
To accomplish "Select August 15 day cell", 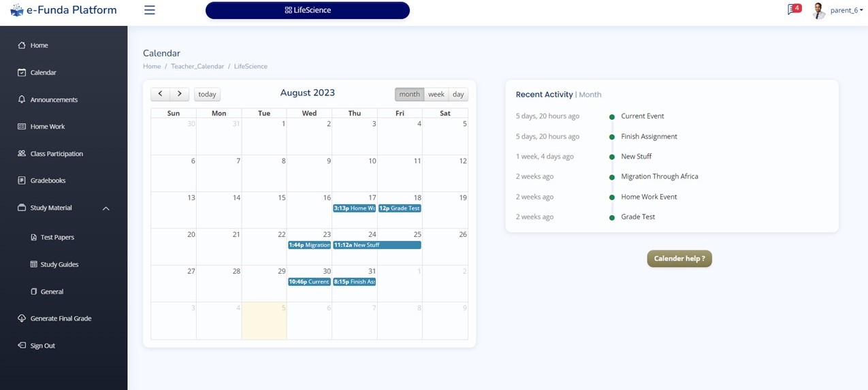I will 264,210.
